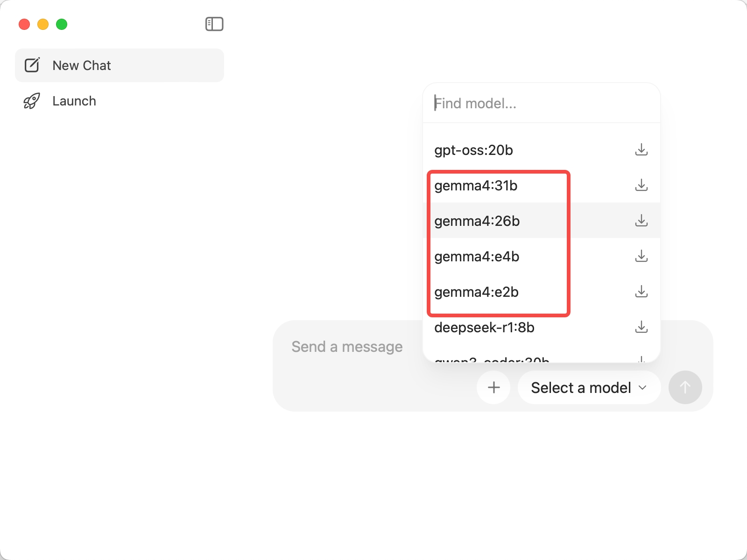Click download icon for gemma4:e2b

[x=641, y=292]
